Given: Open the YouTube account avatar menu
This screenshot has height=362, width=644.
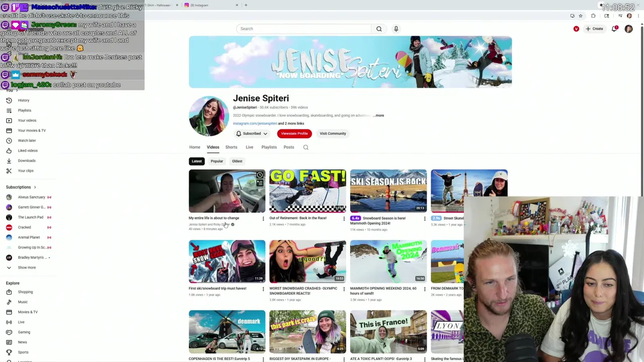Looking at the screenshot, I should click(628, 29).
